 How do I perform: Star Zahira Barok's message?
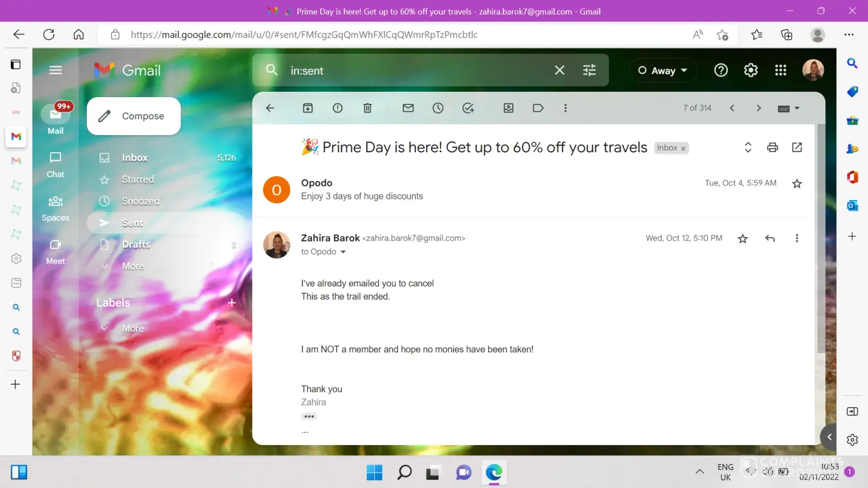tap(743, 238)
